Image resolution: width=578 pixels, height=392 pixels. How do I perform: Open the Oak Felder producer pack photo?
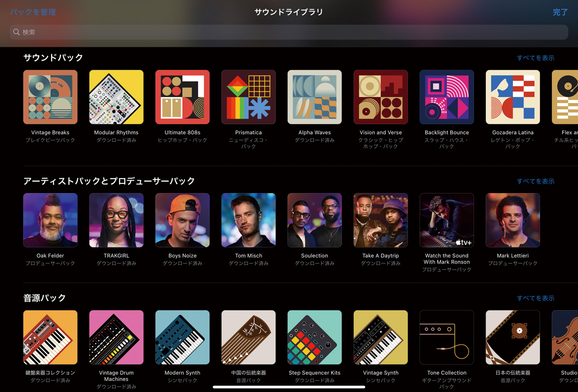50,220
